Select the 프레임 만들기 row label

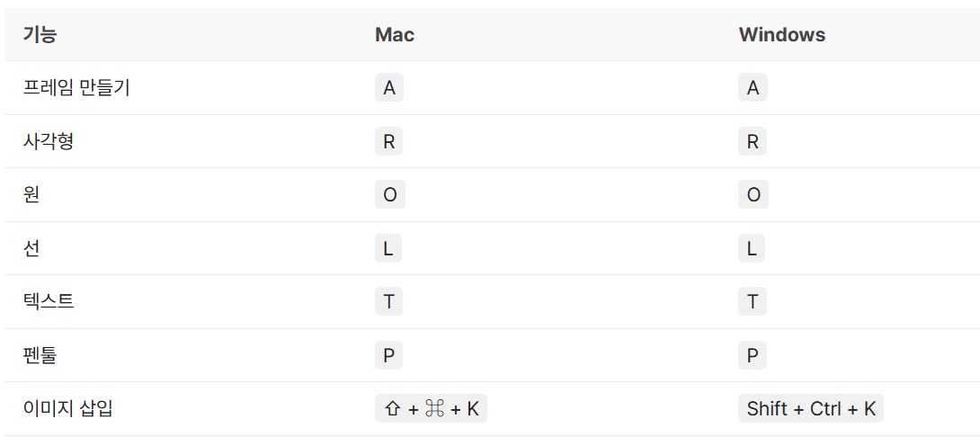(76, 88)
